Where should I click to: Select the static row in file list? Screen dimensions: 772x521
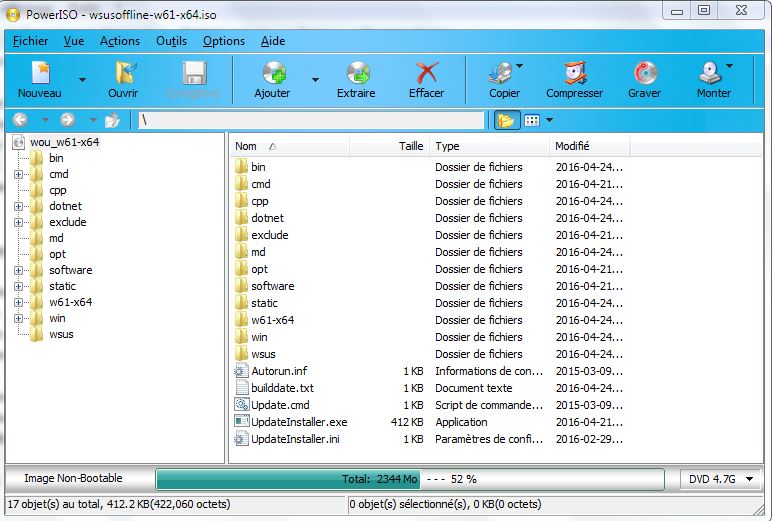click(x=429, y=303)
